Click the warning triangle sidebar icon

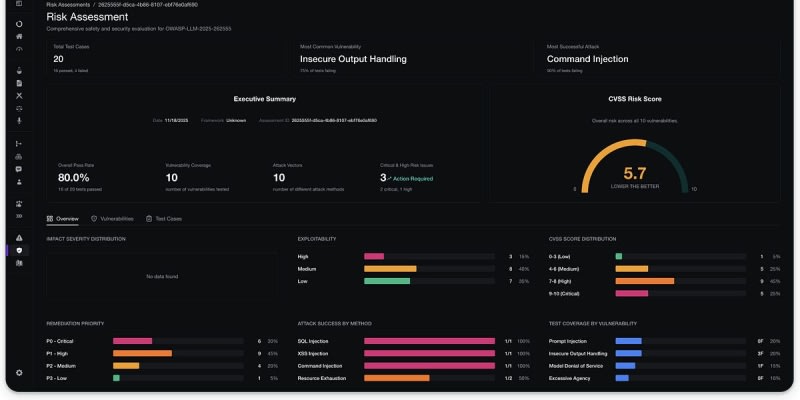click(x=19, y=238)
